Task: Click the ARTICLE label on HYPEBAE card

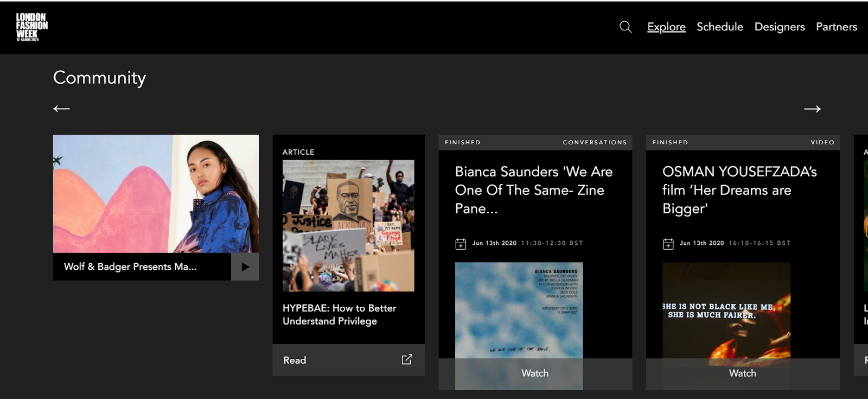Action: (298, 152)
